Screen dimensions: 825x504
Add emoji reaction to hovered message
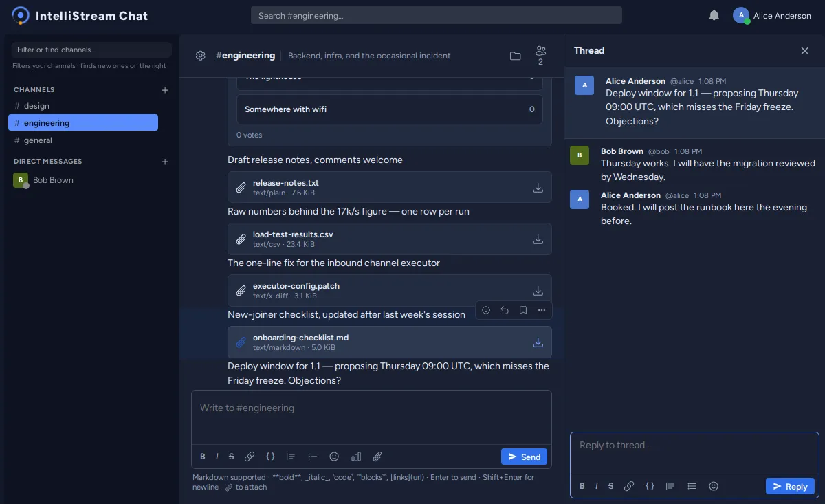click(x=486, y=310)
